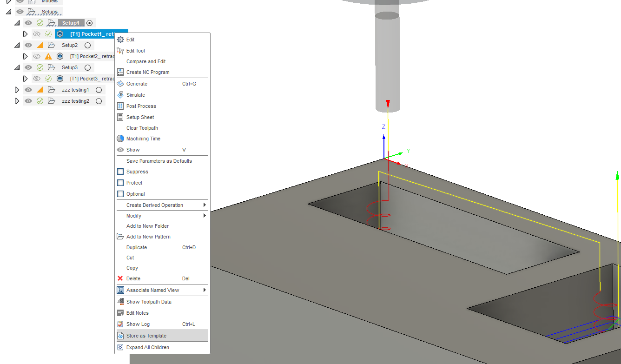The width and height of the screenshot is (621, 364).
Task: Click the Generate toolpath icon
Action: [x=121, y=83]
